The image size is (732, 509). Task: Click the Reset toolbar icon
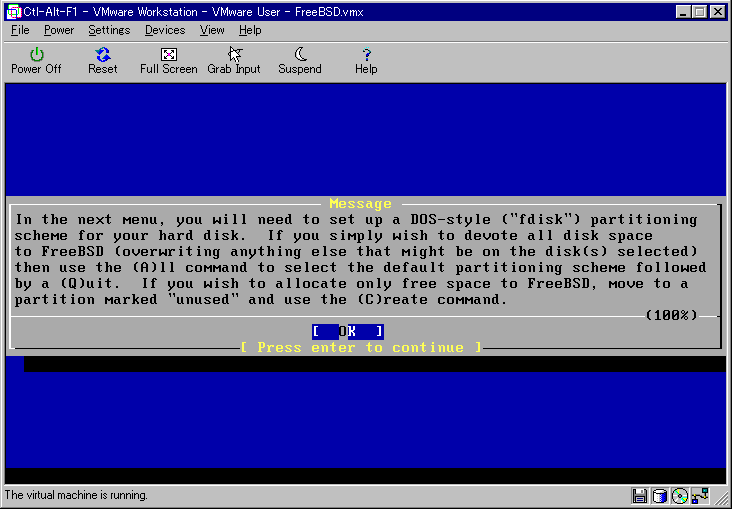coord(103,61)
